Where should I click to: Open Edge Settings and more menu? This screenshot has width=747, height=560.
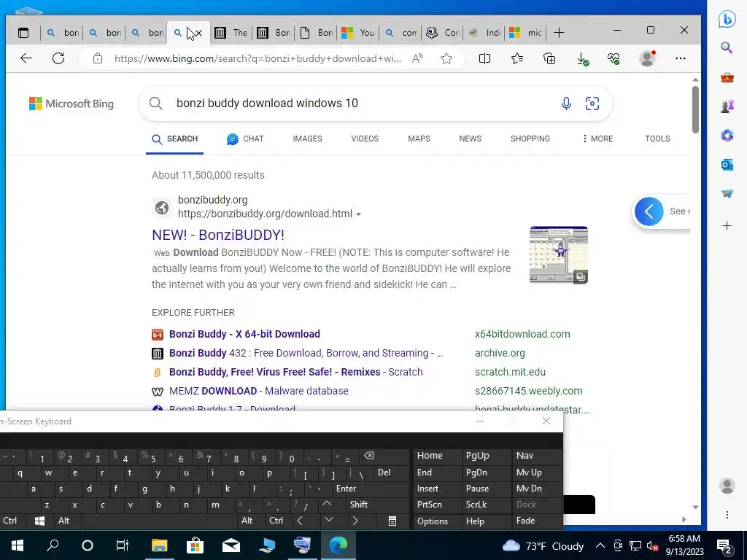[681, 58]
